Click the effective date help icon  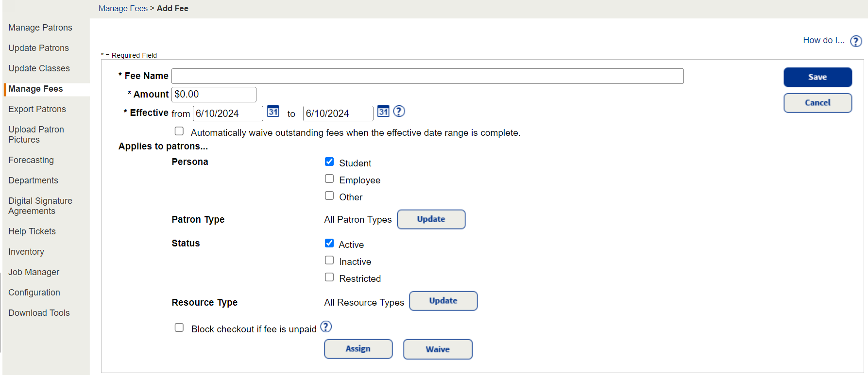(399, 112)
